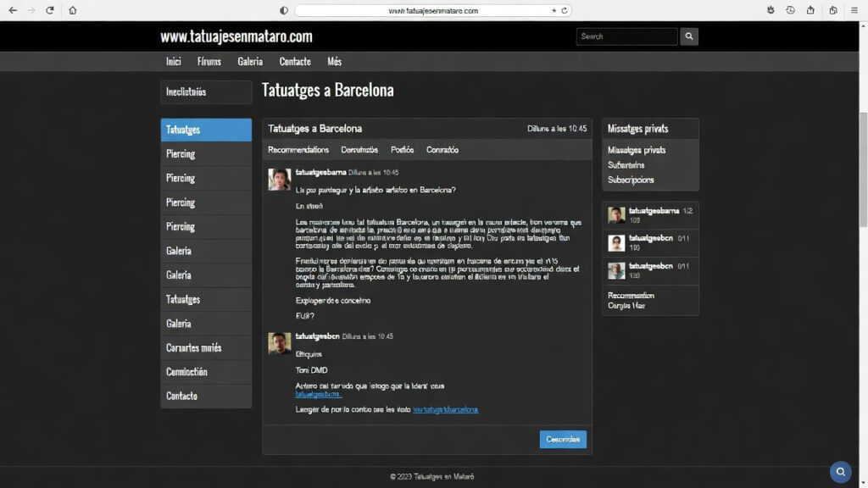Go to the browser home page icon
This screenshot has width=868, height=488.
point(72,10)
